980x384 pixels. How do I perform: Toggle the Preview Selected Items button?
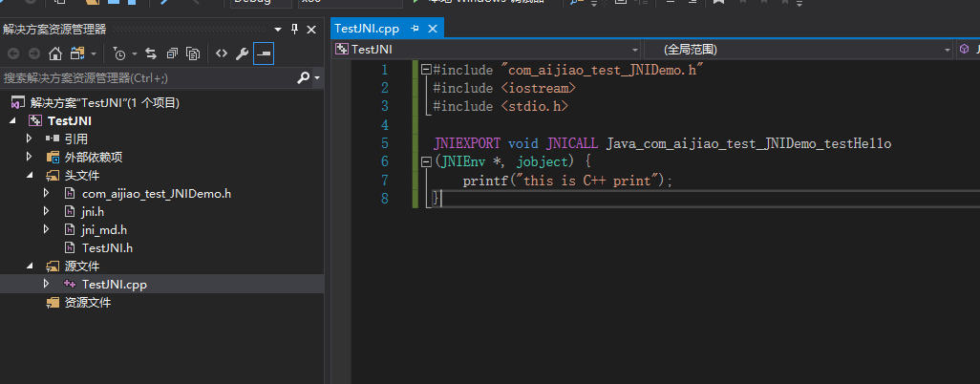click(264, 53)
